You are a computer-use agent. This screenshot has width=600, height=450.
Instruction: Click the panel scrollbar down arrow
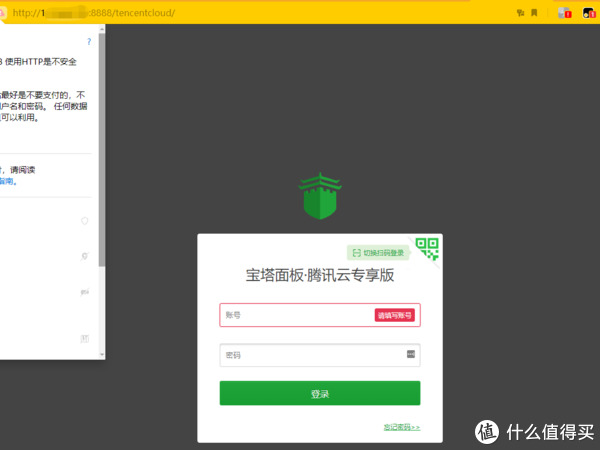click(x=102, y=354)
